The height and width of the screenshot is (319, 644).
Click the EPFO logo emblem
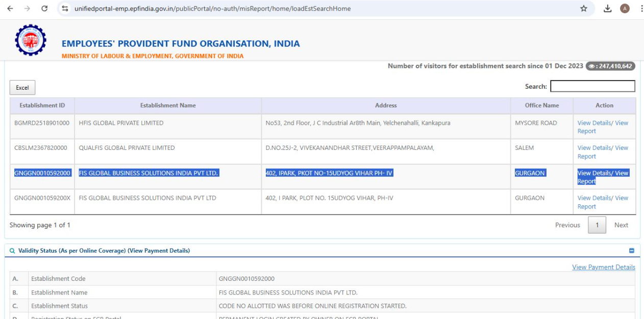[31, 40]
